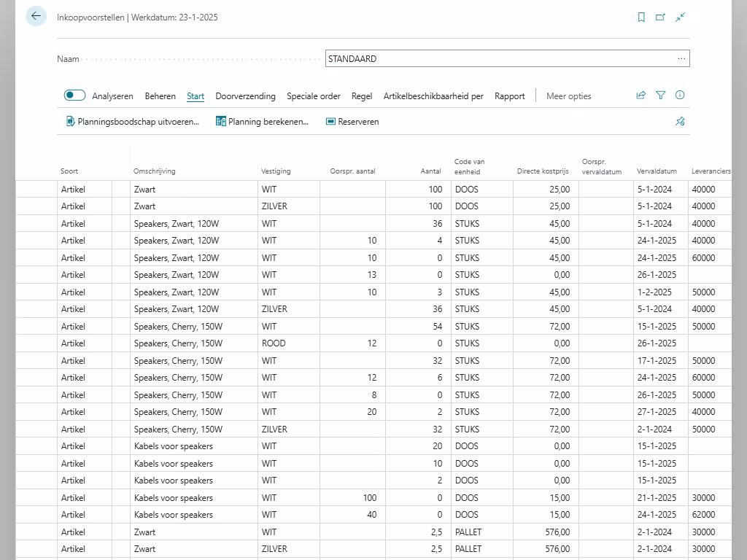Viewport: 747px width, 560px height.
Task: Click the share icon
Action: tap(641, 96)
